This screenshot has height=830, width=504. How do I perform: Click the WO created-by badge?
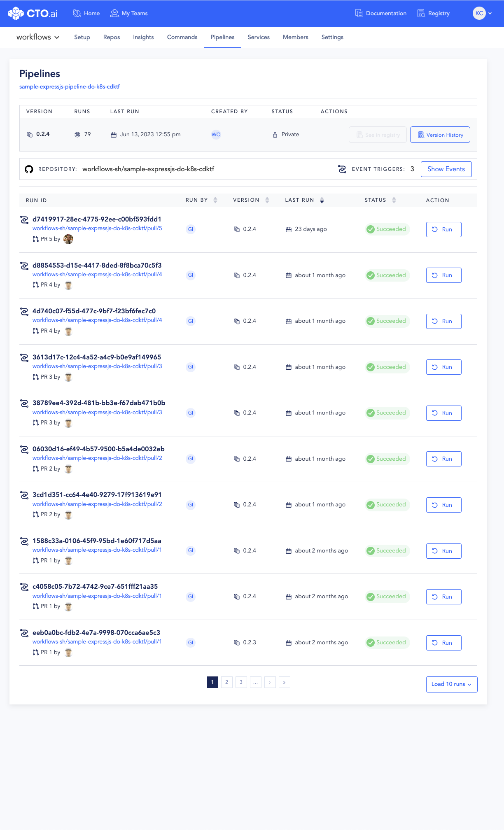point(216,135)
